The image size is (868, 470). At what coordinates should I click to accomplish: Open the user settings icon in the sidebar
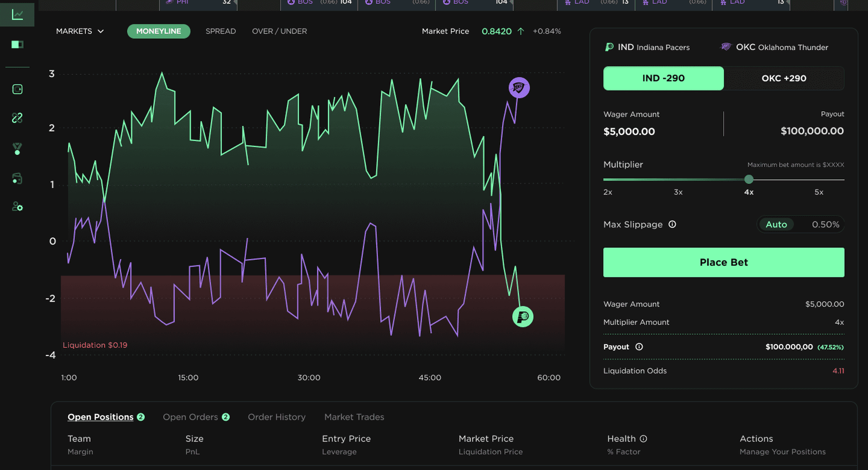[17, 207]
